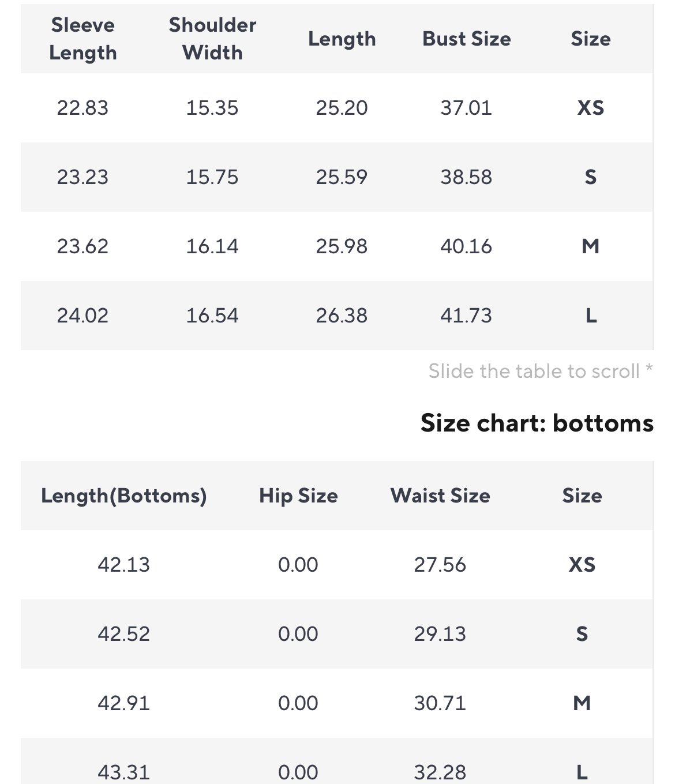Click the 37.01 bust size value
The height and width of the screenshot is (784, 675).
[x=467, y=108]
